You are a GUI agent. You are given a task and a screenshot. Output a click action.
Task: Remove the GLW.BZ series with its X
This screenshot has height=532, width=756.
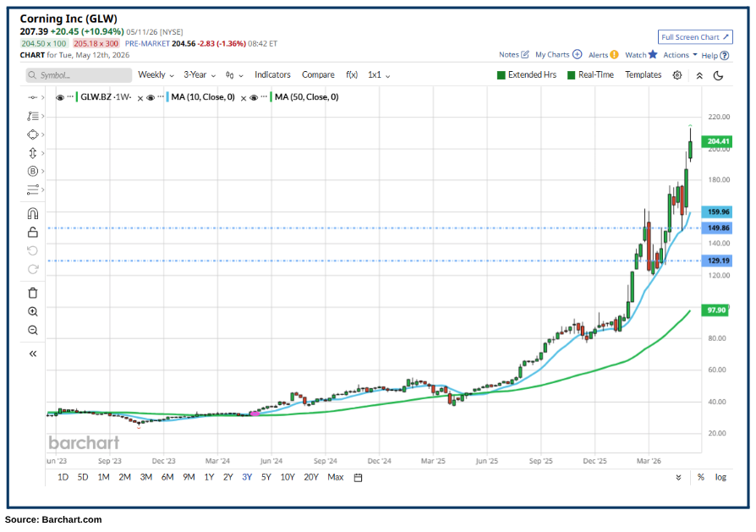pos(140,98)
